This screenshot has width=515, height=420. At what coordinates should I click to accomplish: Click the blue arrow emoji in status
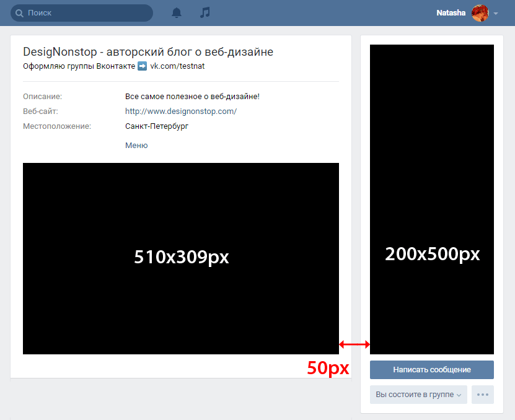click(x=142, y=66)
